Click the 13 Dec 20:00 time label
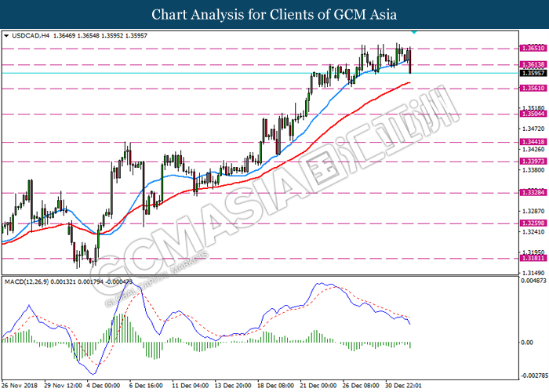 [233, 386]
